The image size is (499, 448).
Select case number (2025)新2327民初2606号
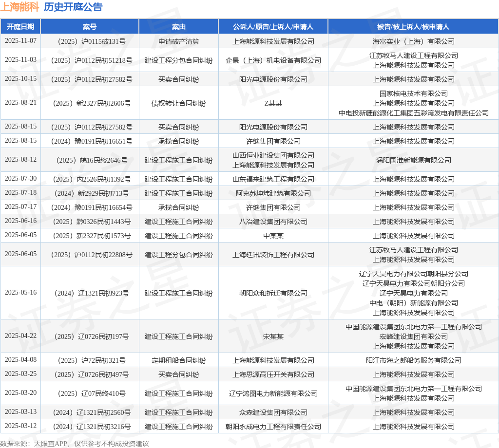[90, 103]
